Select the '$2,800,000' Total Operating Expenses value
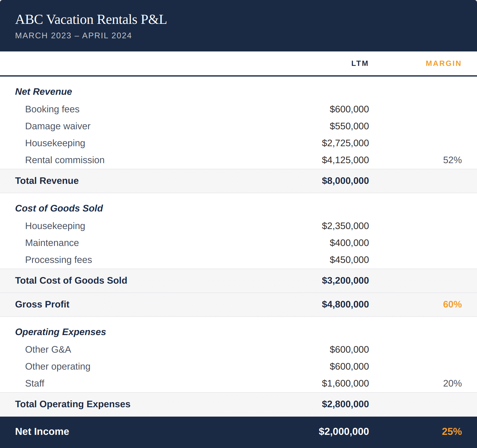 tap(345, 404)
